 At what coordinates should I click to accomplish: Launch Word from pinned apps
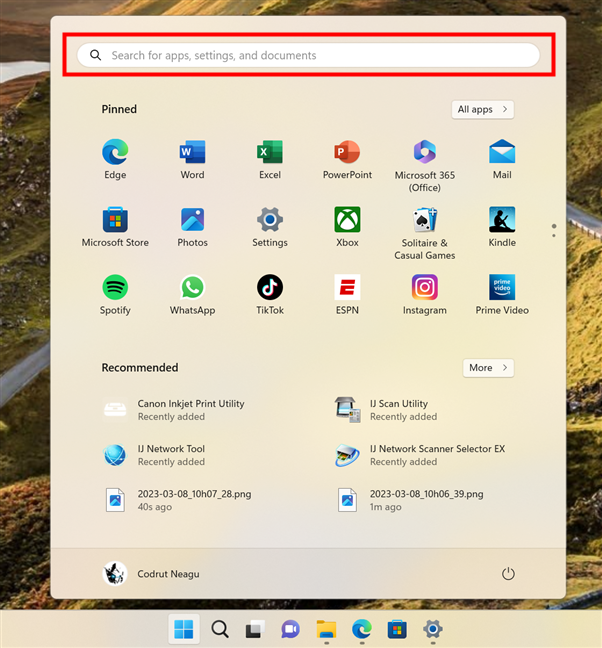click(x=192, y=160)
